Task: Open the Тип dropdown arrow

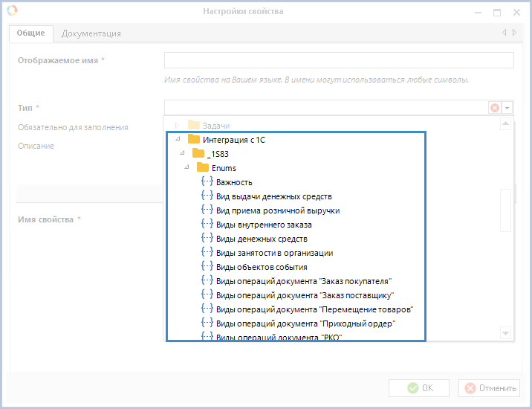Action: coord(507,108)
